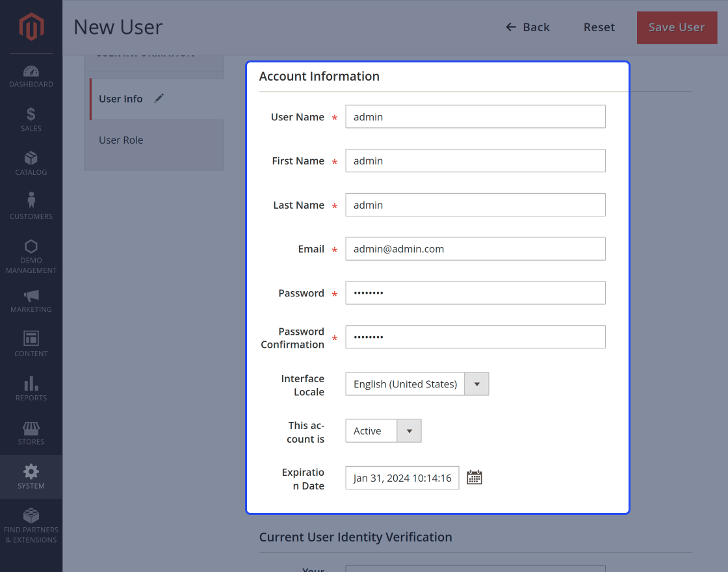The image size is (728, 572).
Task: Click the Reset button
Action: 599,27
